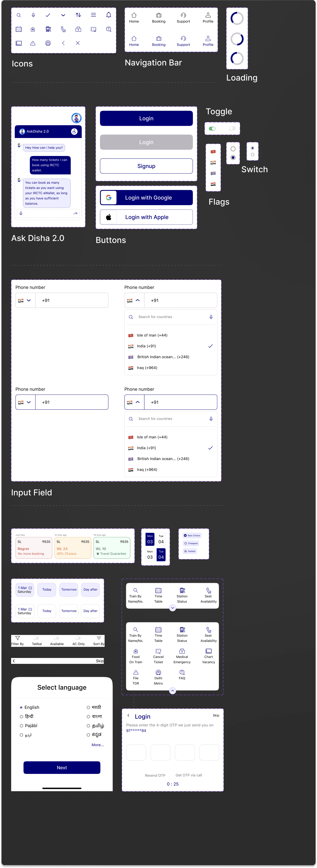Click the mic icon in AskDisha chat input

[x=21, y=213]
